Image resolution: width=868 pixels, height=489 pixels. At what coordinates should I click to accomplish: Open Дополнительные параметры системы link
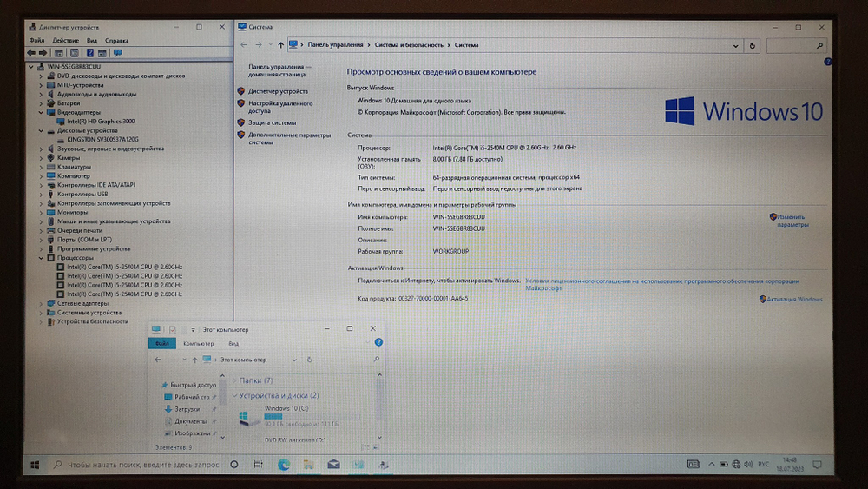[290, 138]
